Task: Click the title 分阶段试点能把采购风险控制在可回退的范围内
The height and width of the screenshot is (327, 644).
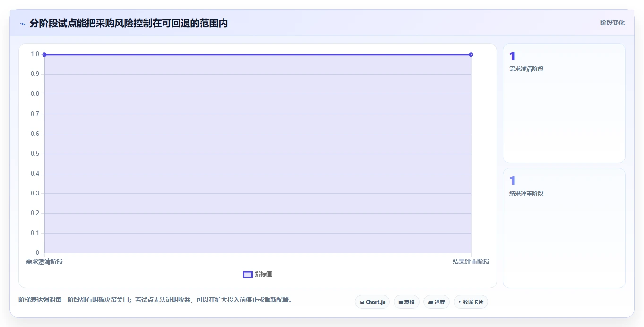Action: click(x=129, y=23)
